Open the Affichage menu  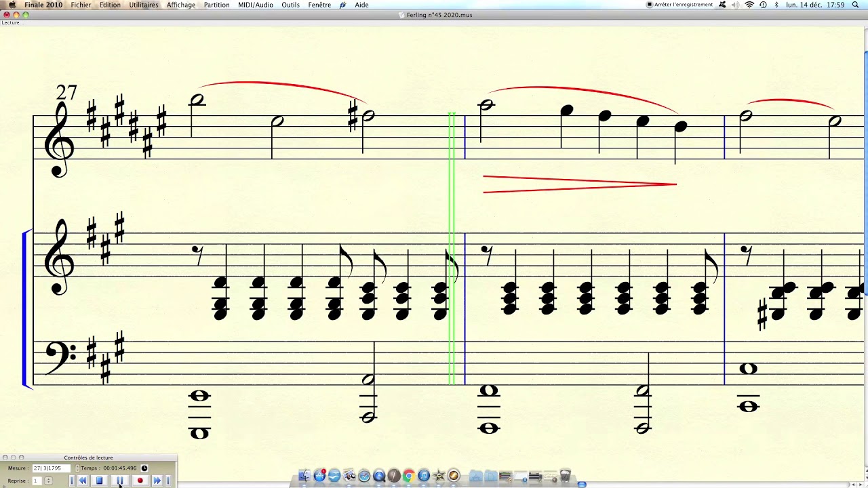[x=181, y=5]
